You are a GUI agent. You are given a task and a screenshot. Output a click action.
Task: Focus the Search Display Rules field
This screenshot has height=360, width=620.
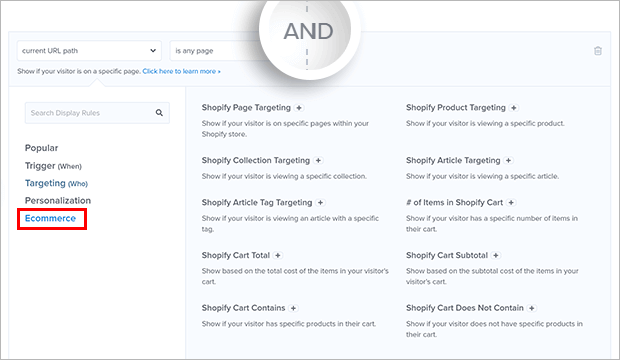97,113
